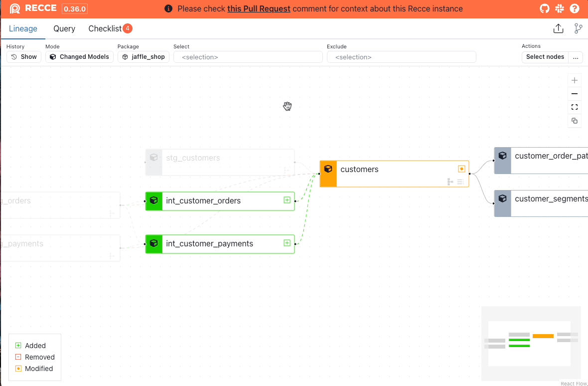Open the git branch info icon
The image size is (588, 386).
coord(578,28)
